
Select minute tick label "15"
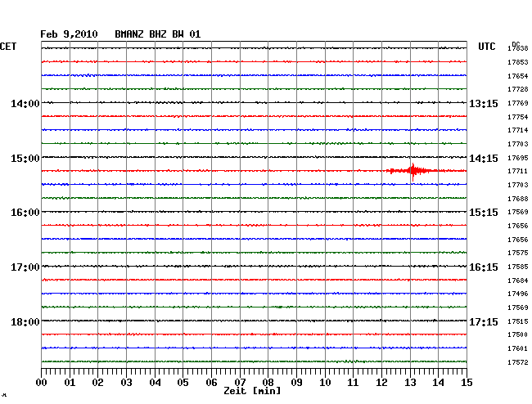pyautogui.click(x=467, y=383)
